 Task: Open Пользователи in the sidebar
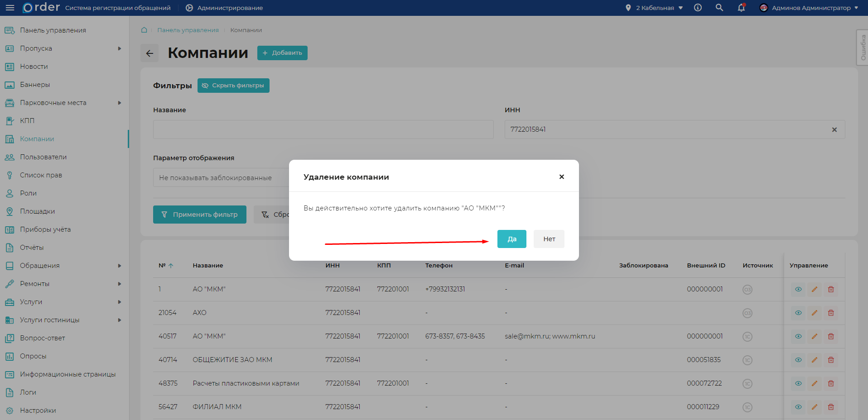point(43,157)
